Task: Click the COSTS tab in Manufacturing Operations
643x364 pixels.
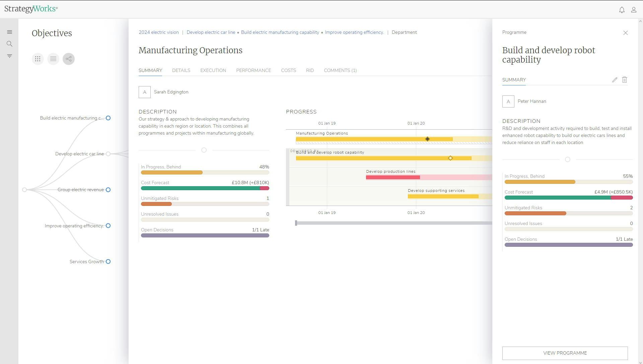Action: click(x=288, y=70)
